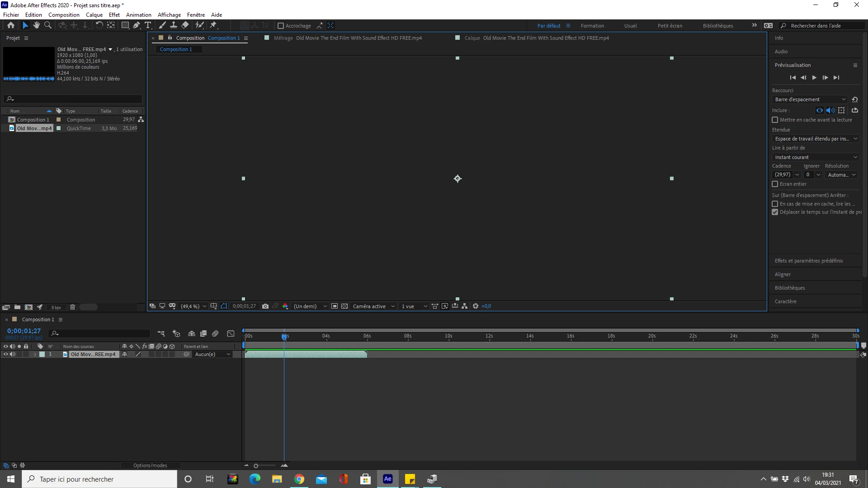Select the Hand tool in toolbar
The height and width of the screenshot is (488, 868).
tap(37, 25)
